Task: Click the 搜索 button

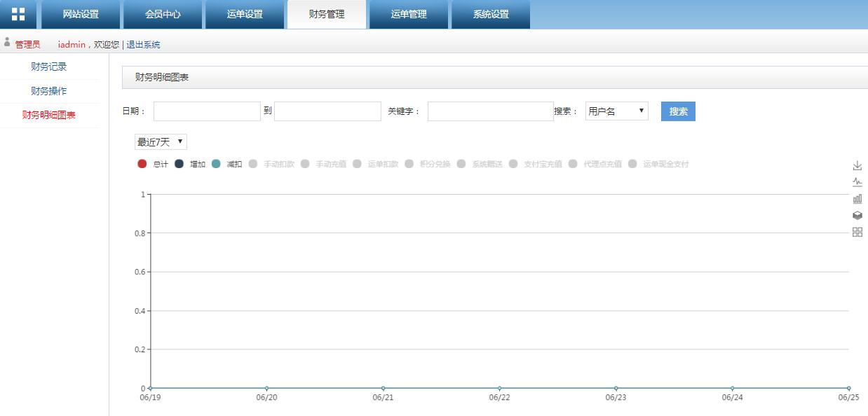Action: pyautogui.click(x=678, y=111)
